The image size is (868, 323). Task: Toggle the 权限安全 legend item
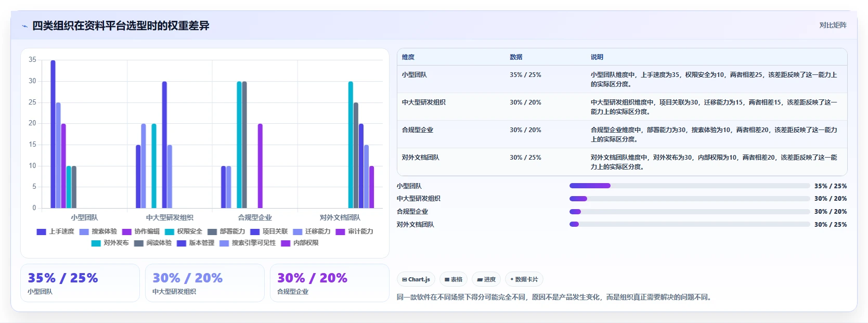tap(183, 231)
